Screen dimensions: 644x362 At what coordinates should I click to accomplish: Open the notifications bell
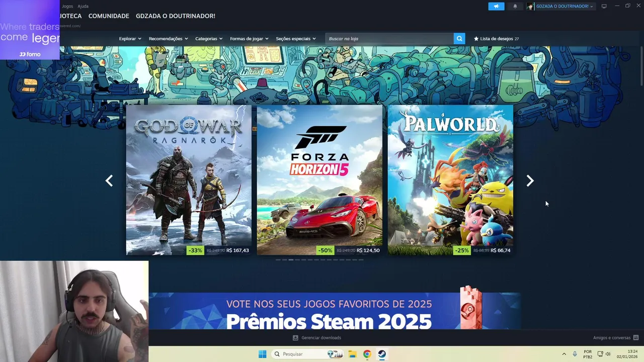pos(515,6)
